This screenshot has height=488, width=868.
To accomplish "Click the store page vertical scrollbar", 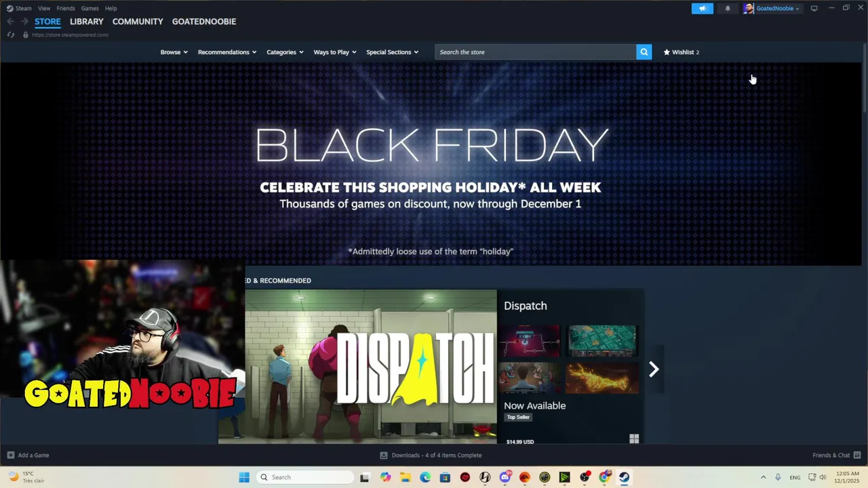I will point(865,78).
